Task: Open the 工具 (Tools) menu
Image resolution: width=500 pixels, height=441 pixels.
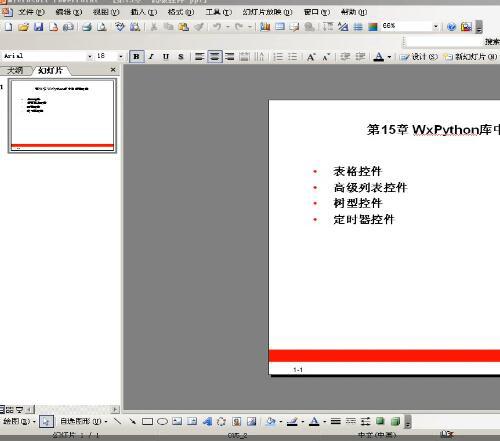Action: click(219, 12)
